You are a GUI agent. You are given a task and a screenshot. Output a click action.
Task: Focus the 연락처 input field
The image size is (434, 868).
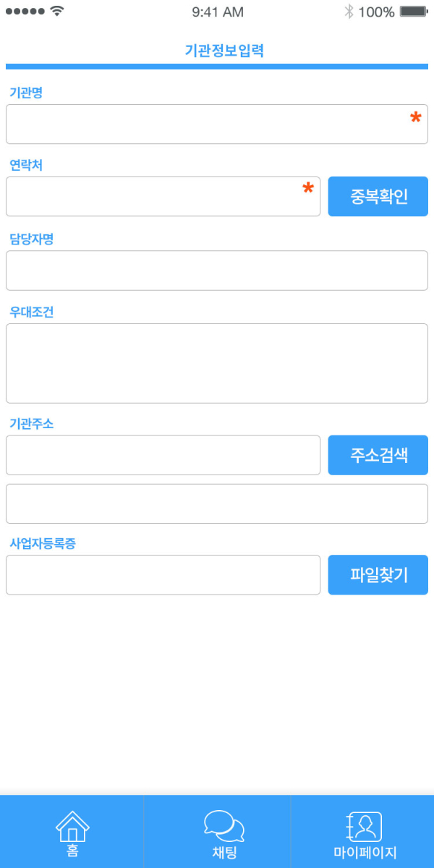click(x=163, y=197)
